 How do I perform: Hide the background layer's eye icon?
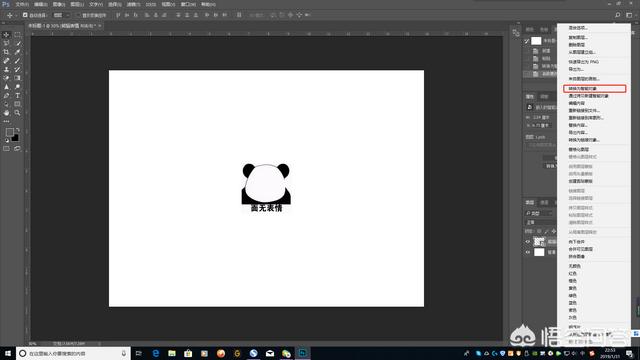[x=527, y=252]
